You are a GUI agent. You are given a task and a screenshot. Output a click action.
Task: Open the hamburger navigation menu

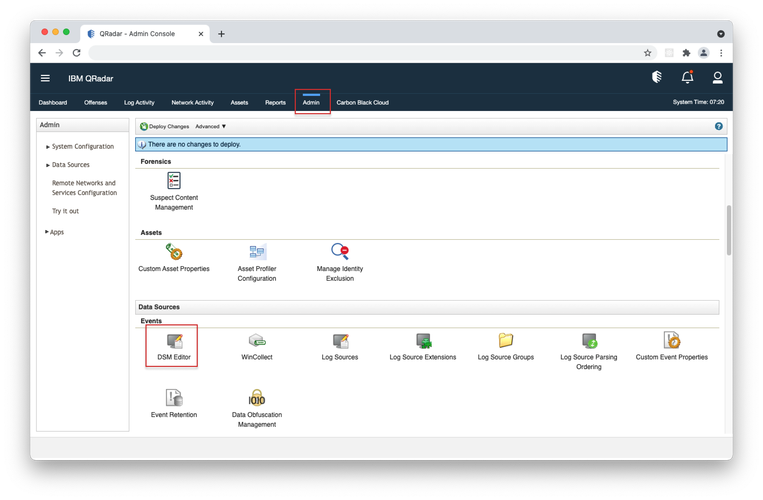tap(45, 78)
